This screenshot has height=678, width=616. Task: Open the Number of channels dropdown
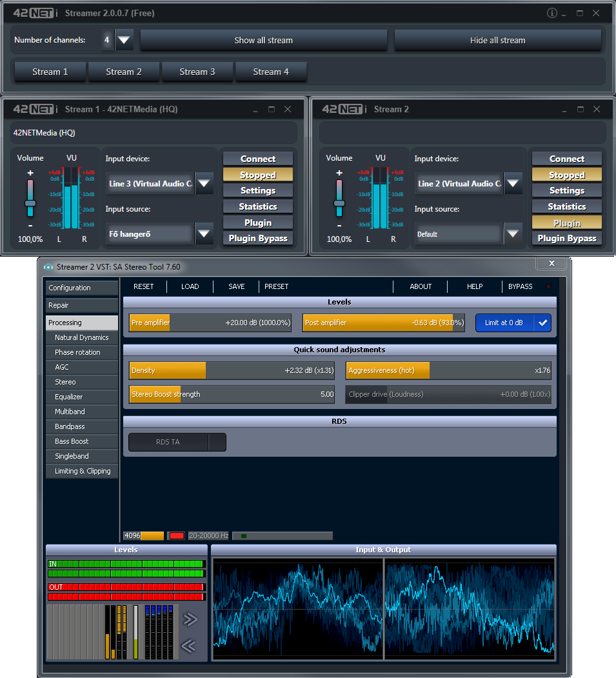pos(124,40)
